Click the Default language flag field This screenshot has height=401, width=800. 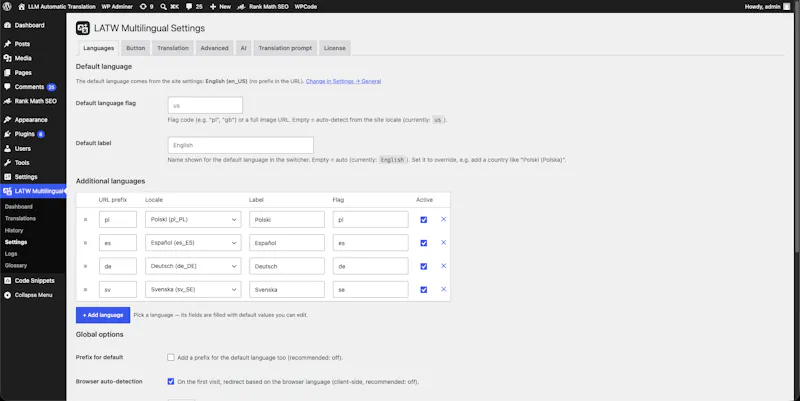click(205, 105)
